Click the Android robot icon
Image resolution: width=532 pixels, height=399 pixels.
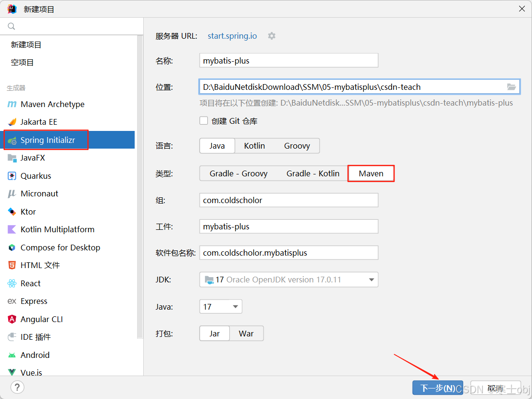12,355
